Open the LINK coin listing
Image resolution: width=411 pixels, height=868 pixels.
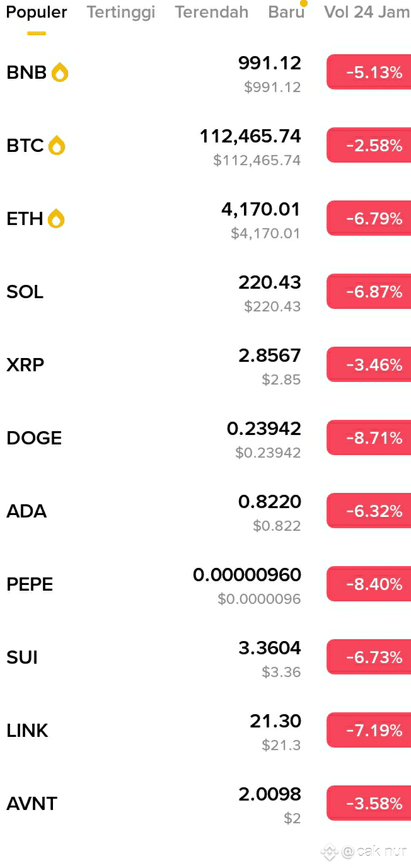pos(205,731)
